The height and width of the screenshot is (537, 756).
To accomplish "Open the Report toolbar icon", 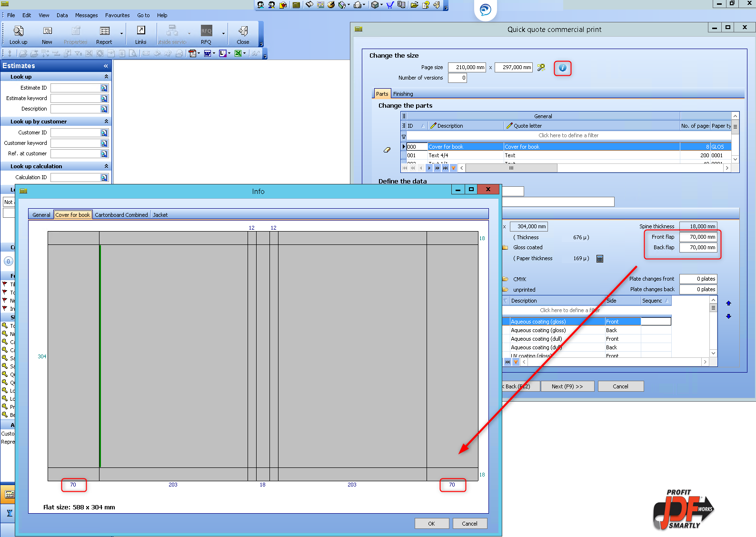I will coord(104,35).
